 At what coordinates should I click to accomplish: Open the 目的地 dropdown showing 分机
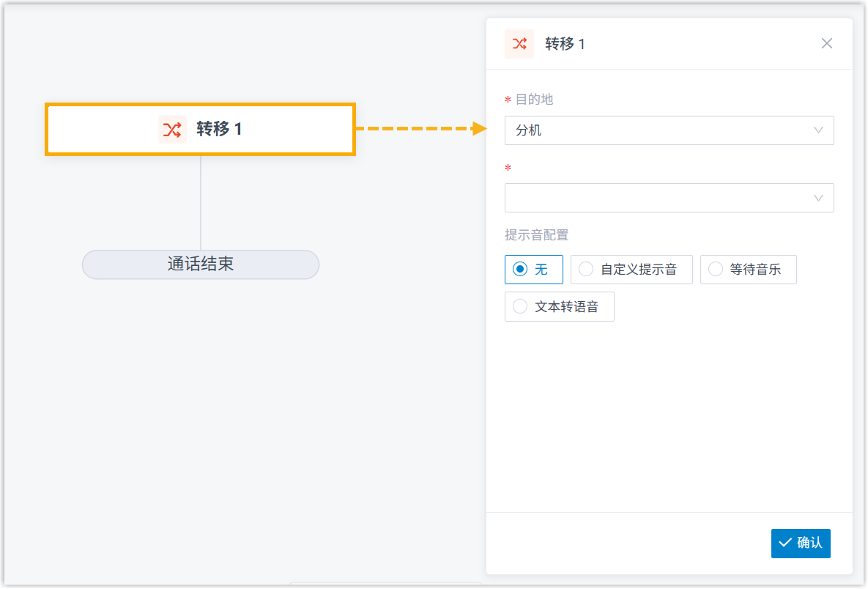(x=659, y=130)
